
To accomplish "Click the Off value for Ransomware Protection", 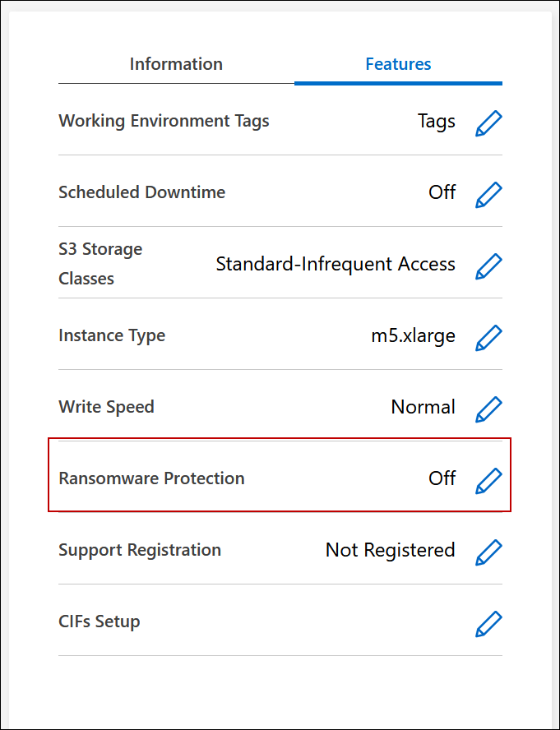I will coord(442,478).
